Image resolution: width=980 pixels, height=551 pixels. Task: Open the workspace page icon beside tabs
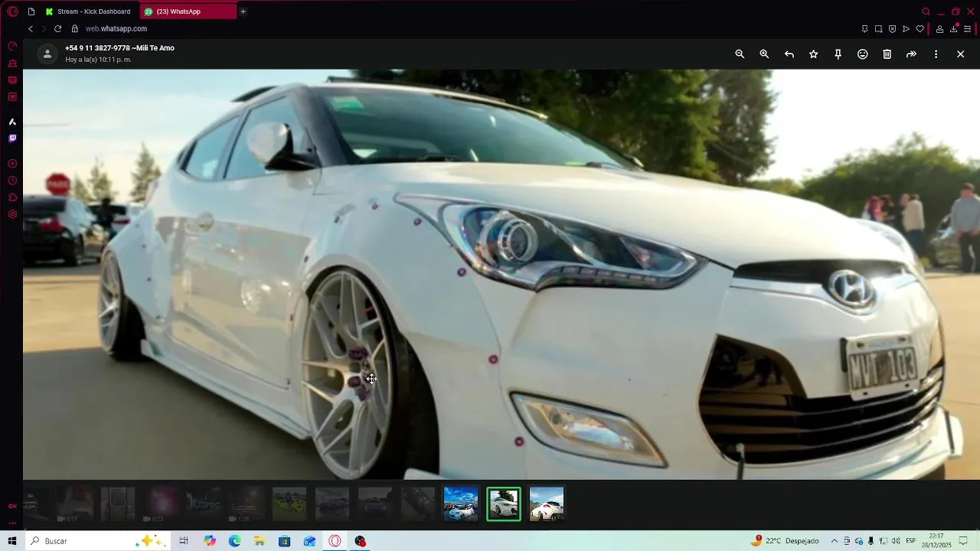31,11
